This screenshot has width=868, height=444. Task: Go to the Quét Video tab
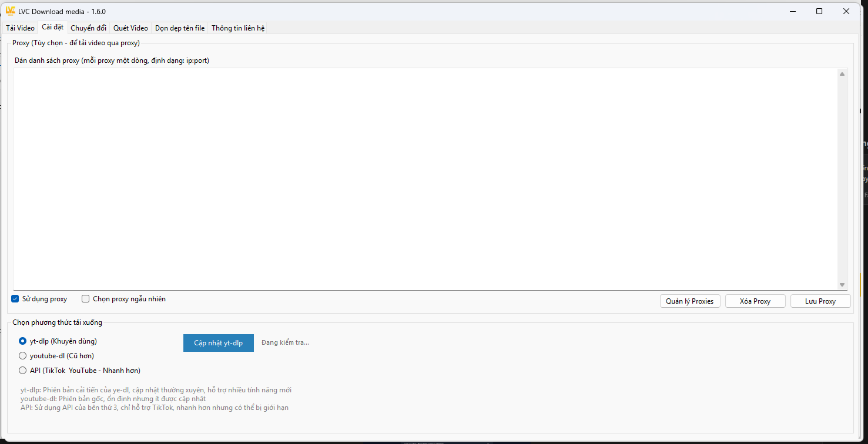(130, 28)
